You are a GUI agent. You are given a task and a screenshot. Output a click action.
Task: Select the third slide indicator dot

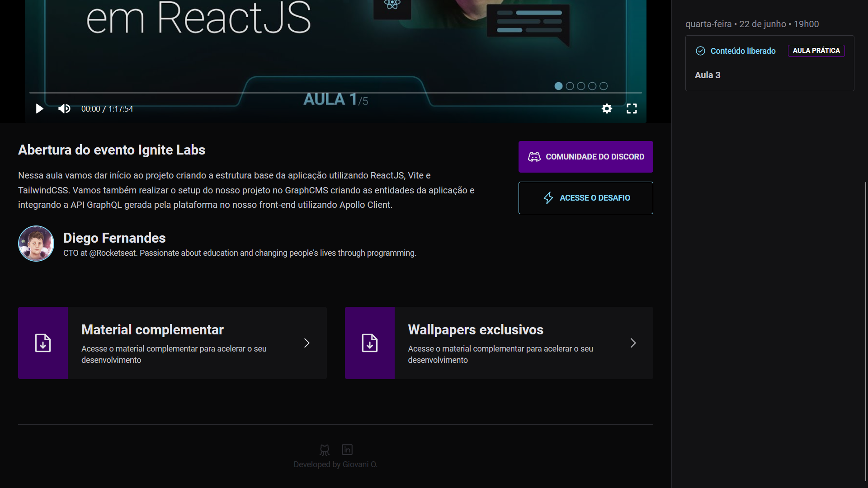(x=581, y=86)
